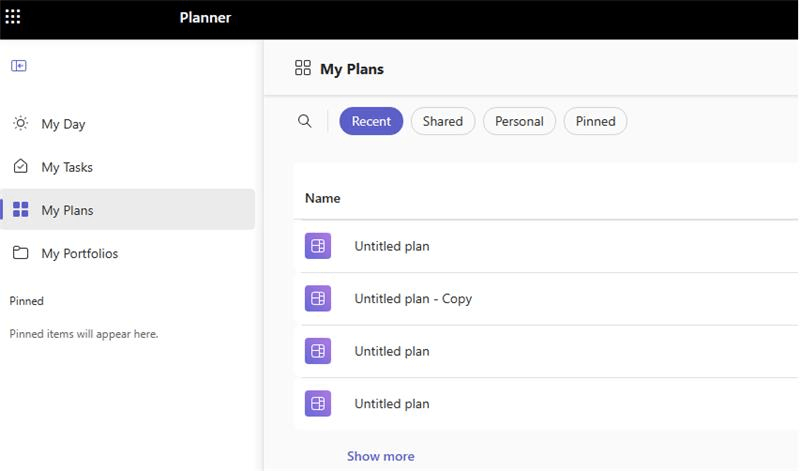
Task: Switch to the Personal filter
Action: (x=519, y=121)
